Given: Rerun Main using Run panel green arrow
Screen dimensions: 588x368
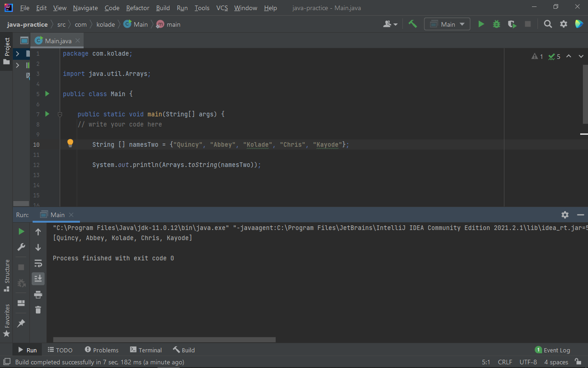Looking at the screenshot, I should tap(21, 231).
